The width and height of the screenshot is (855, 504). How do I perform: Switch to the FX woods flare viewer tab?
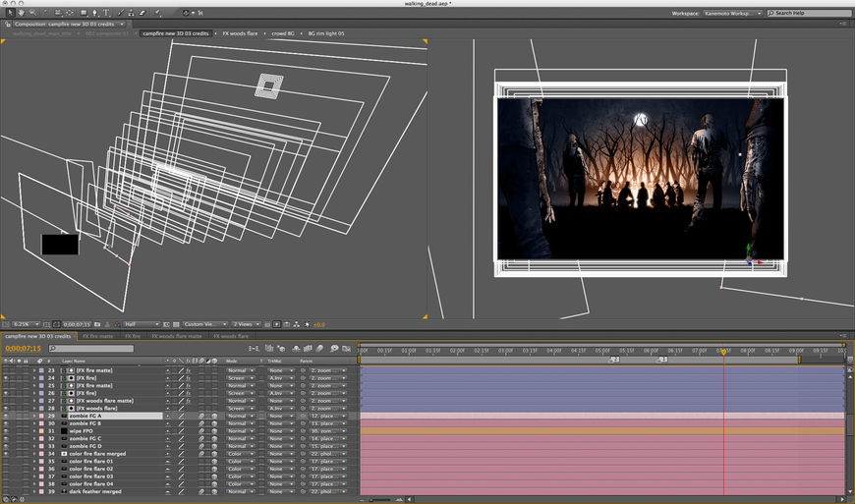point(241,33)
